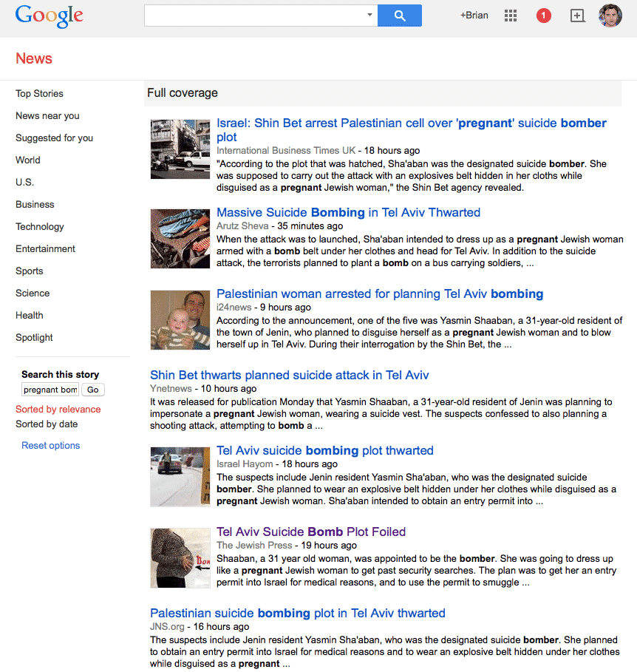
Task: Open Tel Aviv suicide bombing plot thwarted headline
Action: coord(324,451)
